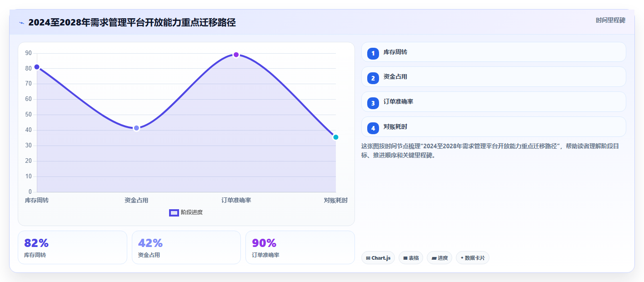Click the y-axis value 50
644x282 pixels.
point(29,115)
